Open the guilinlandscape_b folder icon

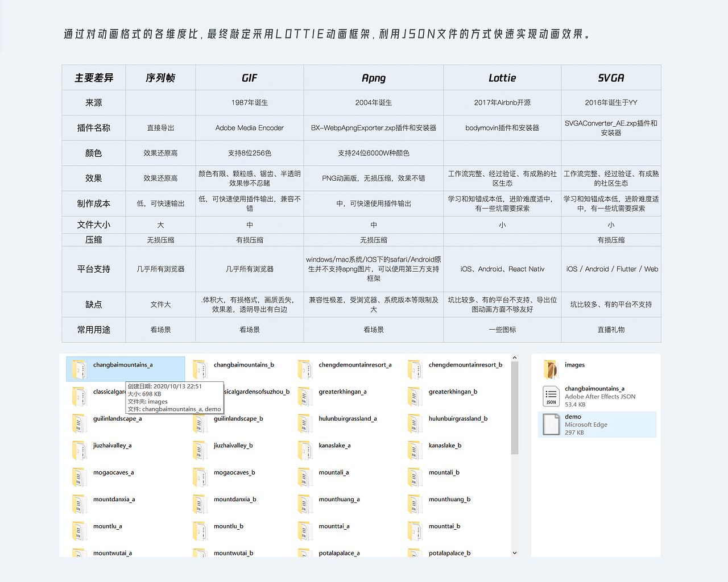pos(200,423)
